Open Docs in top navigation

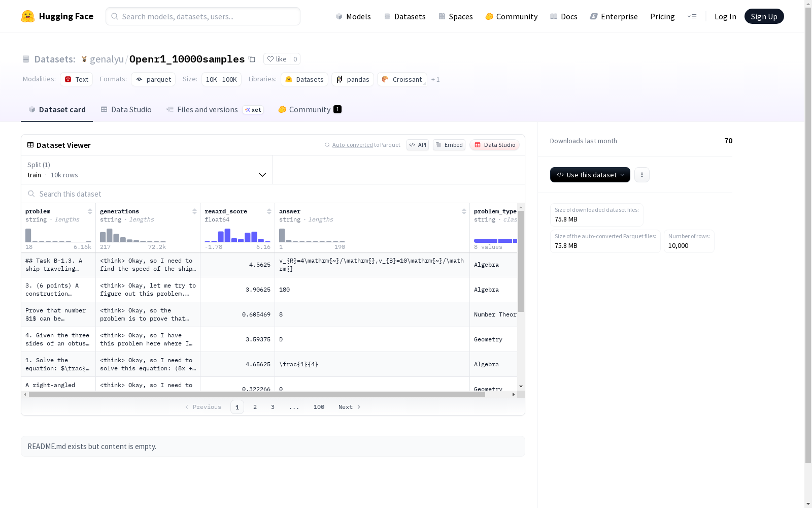[564, 16]
